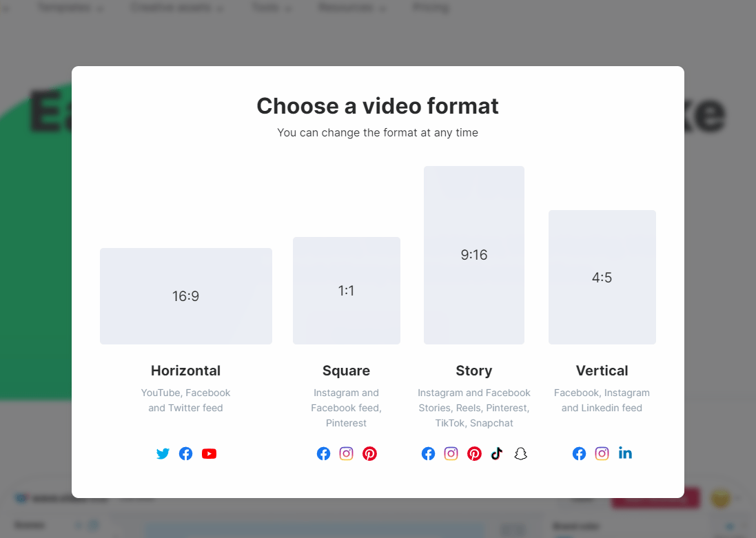Click the TikTok icon under Story format

pyautogui.click(x=497, y=453)
